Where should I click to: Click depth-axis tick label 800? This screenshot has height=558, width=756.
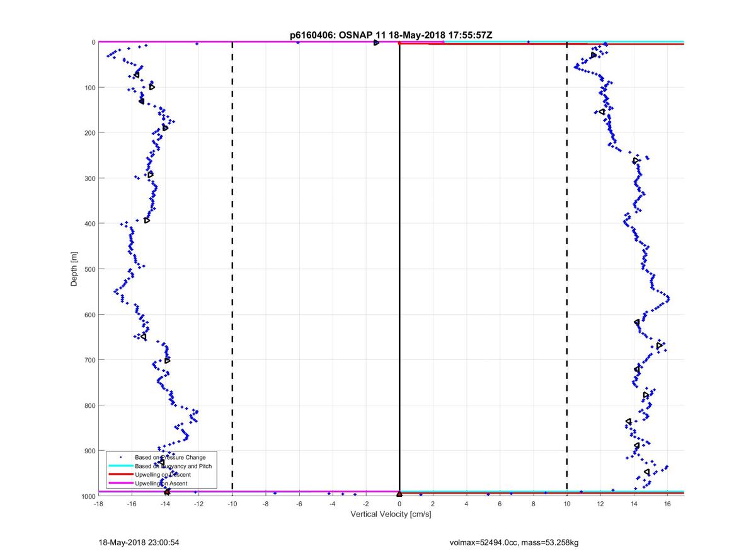click(x=89, y=405)
